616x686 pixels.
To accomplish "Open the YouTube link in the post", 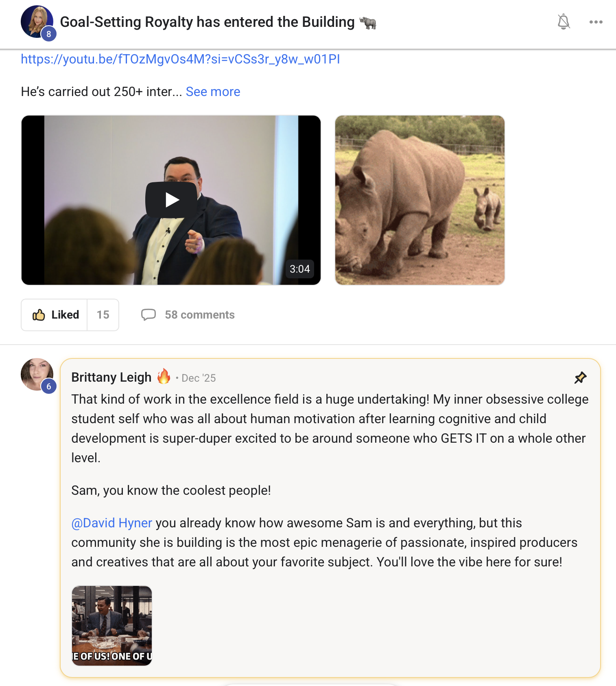I will click(180, 59).
